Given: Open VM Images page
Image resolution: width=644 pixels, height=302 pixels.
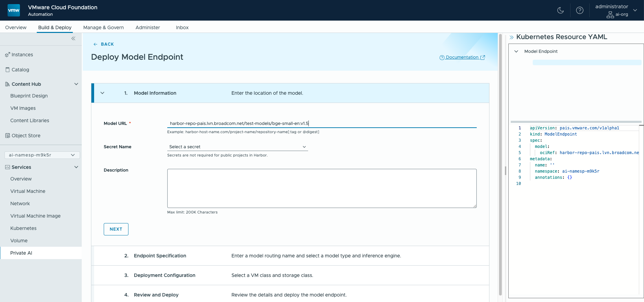Looking at the screenshot, I should [x=23, y=108].
